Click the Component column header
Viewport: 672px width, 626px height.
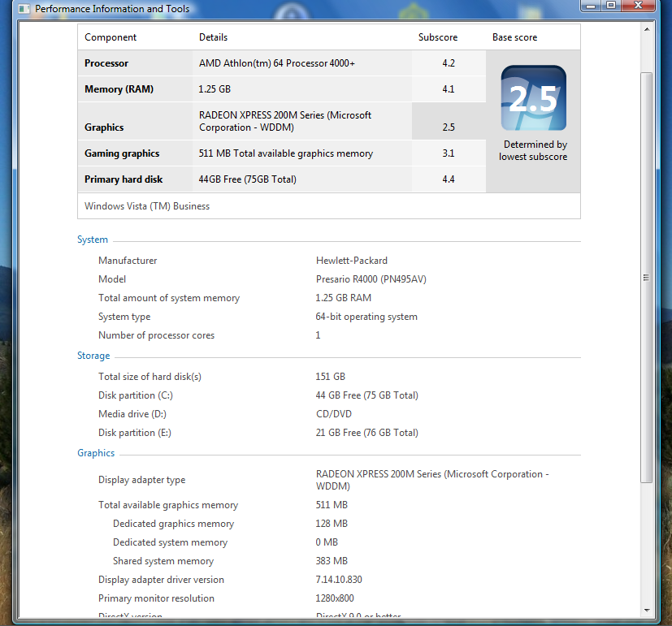(x=111, y=37)
